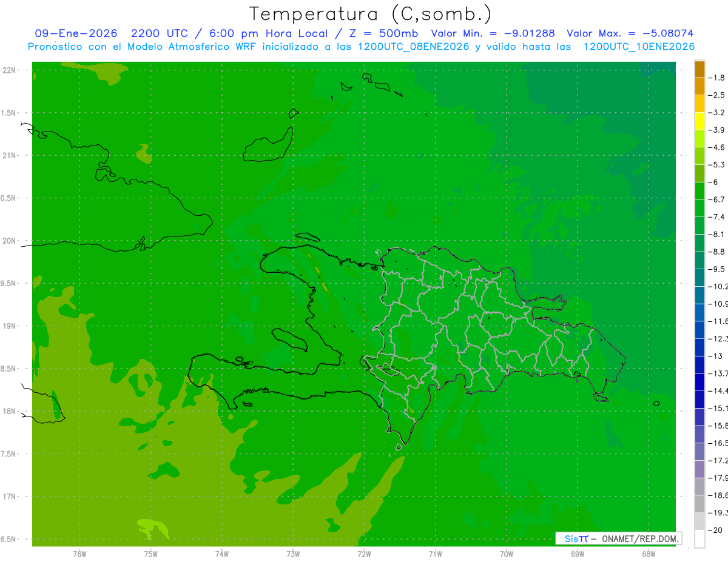The height and width of the screenshot is (562, 728).
Task: Click the '69W' longitude label
Action: (x=578, y=554)
